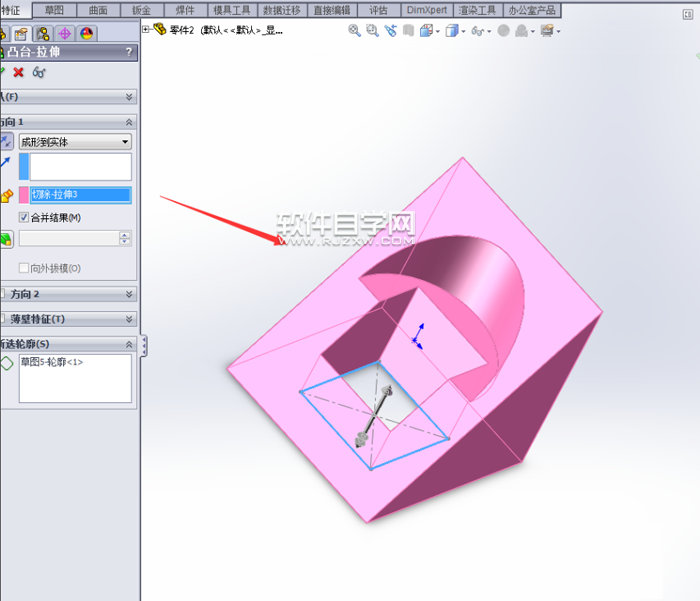Switch to the 曲面 tab
Screen dimensions: 700x601
[x=98, y=10]
